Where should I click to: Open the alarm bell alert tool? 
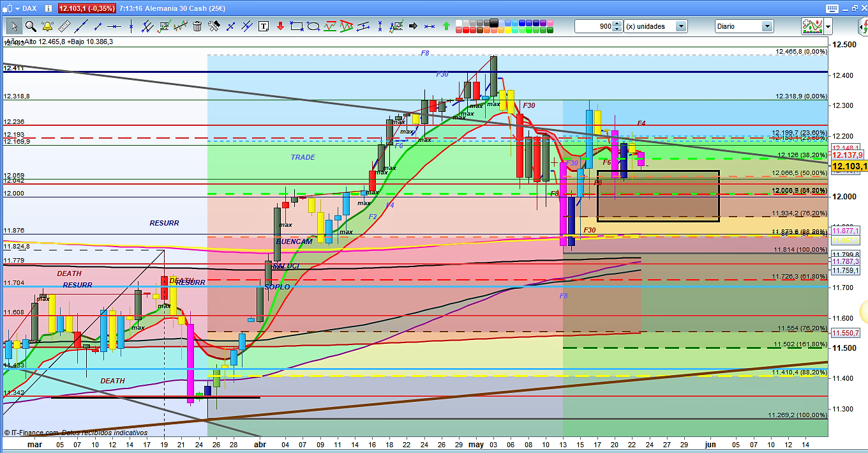(x=47, y=26)
